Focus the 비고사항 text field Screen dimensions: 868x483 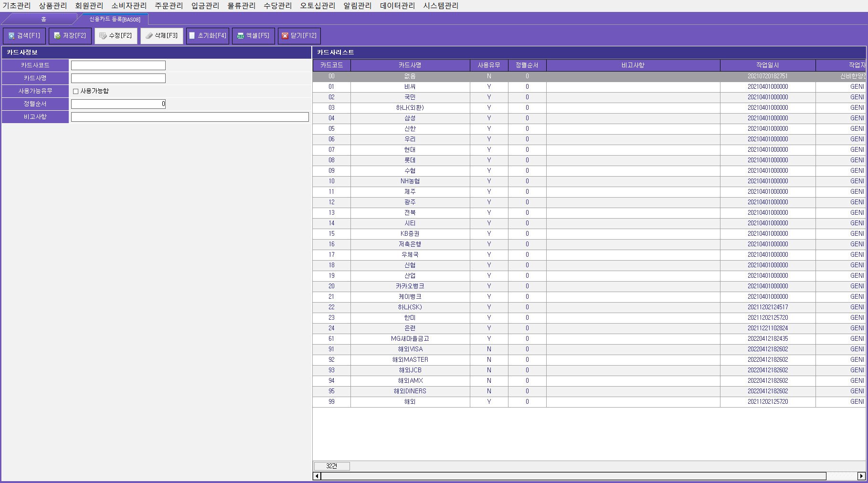190,117
